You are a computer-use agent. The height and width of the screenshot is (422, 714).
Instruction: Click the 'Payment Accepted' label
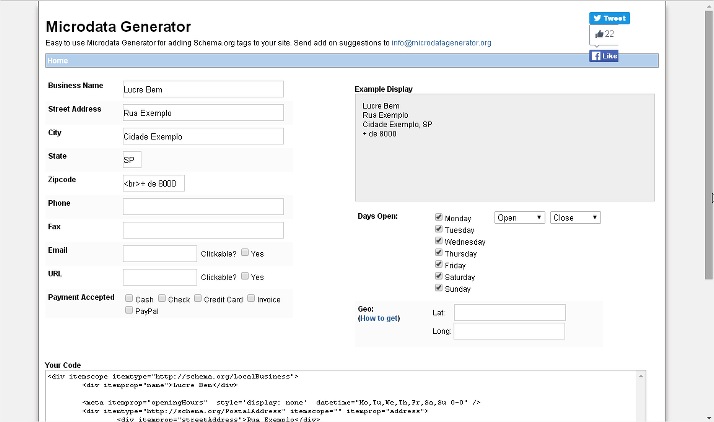coord(81,297)
